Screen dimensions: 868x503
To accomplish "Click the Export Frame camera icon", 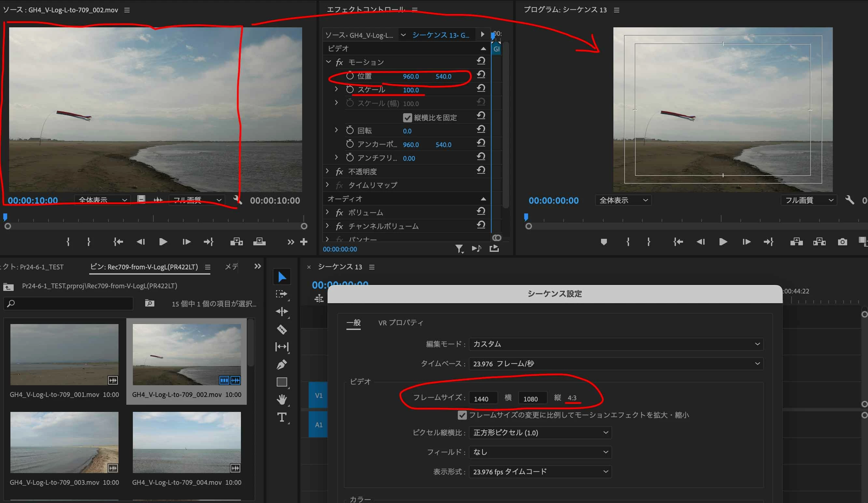I will 842,242.
